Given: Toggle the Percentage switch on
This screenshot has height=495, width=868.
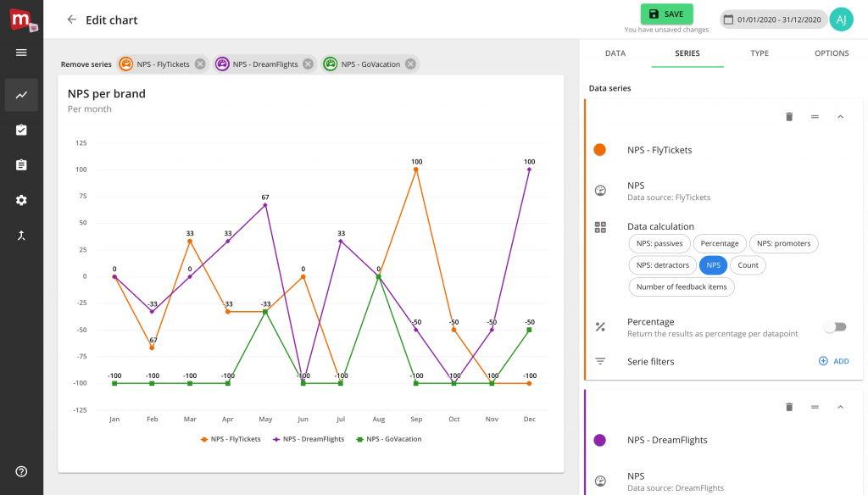Looking at the screenshot, I should (x=835, y=327).
